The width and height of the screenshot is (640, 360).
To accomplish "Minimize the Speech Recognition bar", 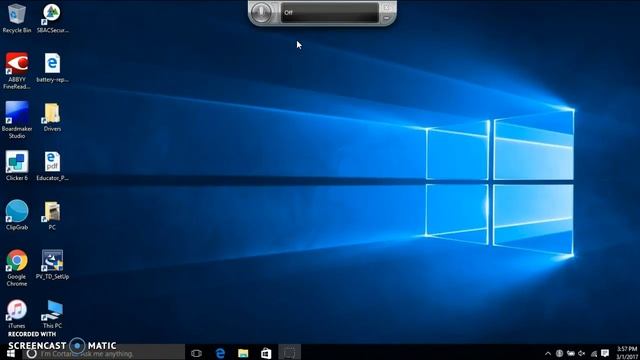I will click(387, 18).
